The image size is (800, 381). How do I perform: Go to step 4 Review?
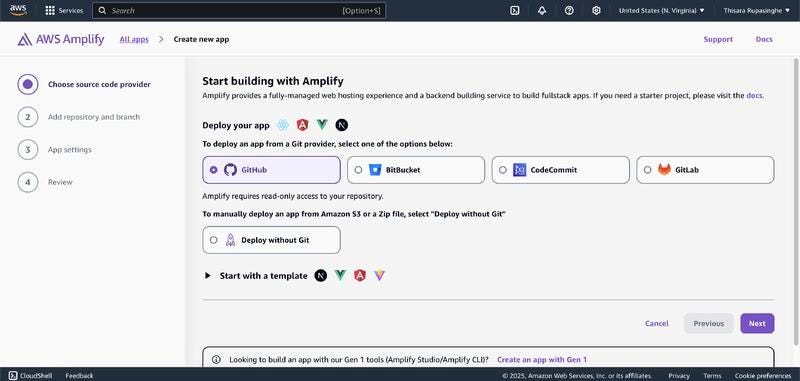click(x=45, y=182)
